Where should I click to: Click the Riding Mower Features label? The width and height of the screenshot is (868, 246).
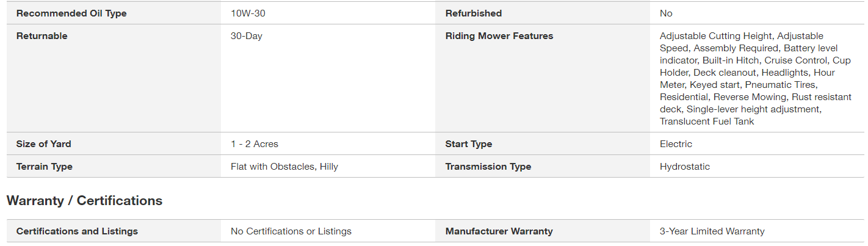[x=499, y=36]
